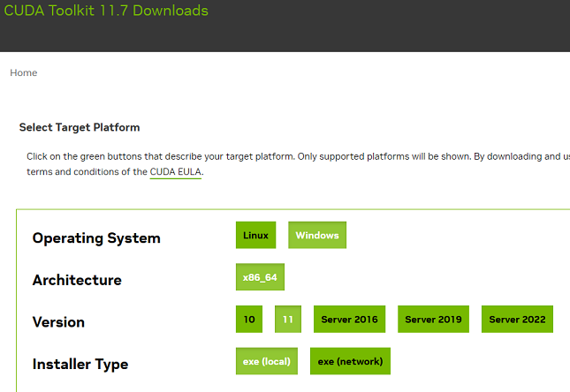570x392 pixels.
Task: Click the Version row label
Action: pos(58,322)
